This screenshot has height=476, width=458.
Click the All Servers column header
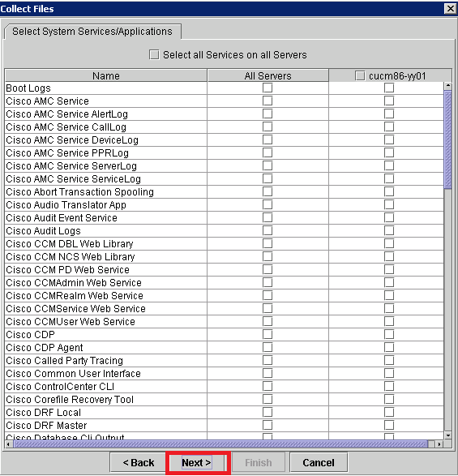pyautogui.click(x=268, y=75)
